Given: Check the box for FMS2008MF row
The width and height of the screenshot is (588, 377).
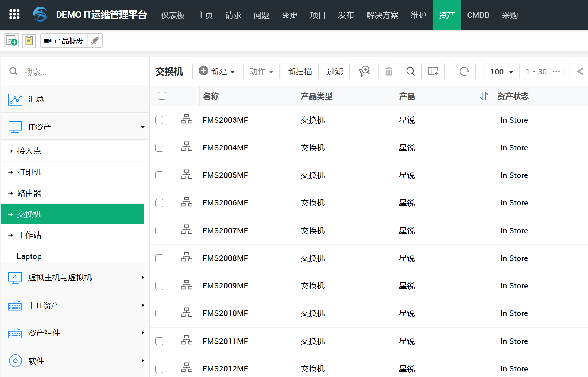Looking at the screenshot, I should (x=160, y=258).
